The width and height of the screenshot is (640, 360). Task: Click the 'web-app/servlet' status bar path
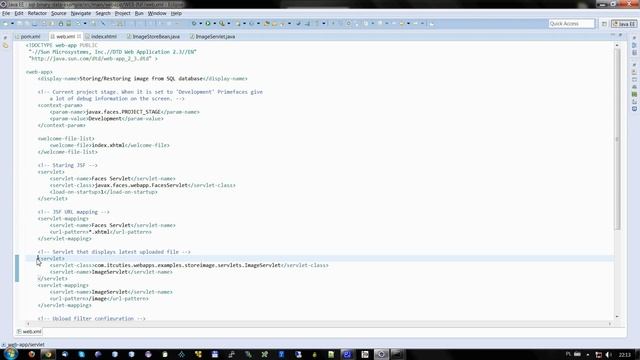pyautogui.click(x=26, y=344)
